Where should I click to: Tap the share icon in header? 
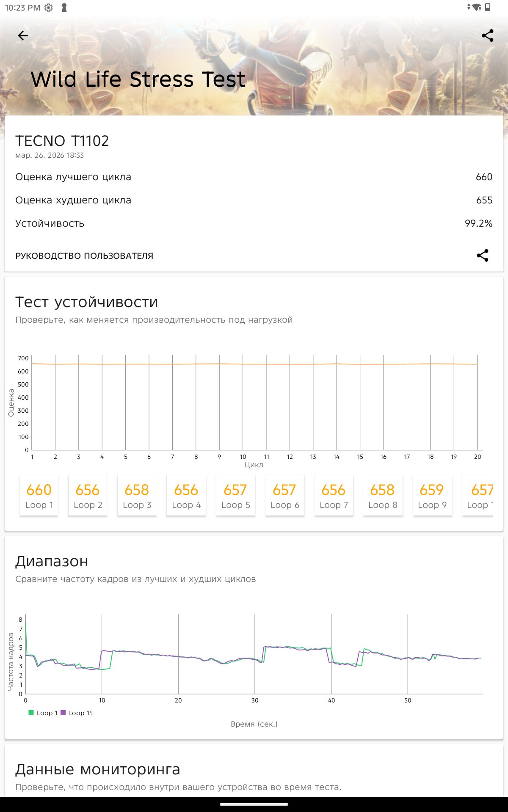pos(488,36)
